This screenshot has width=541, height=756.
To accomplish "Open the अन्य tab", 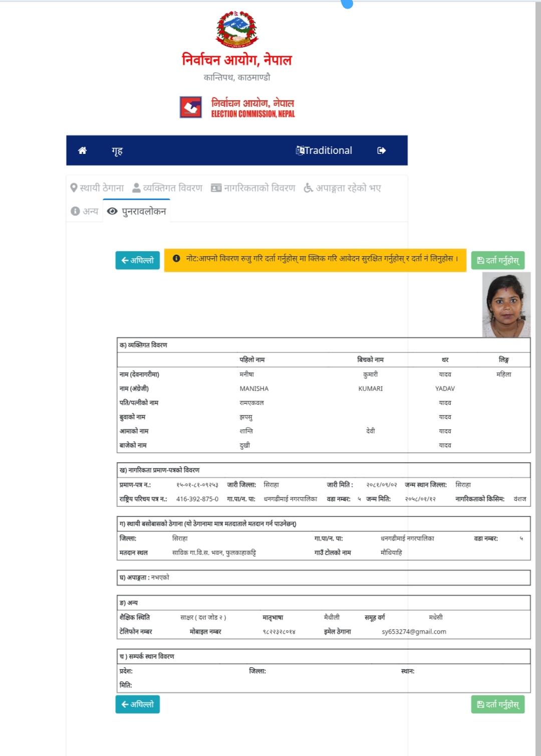I will (x=85, y=211).
